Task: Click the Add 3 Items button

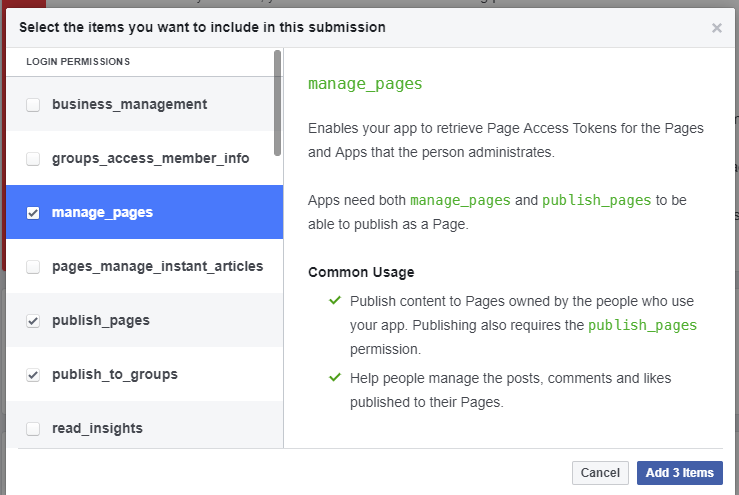Action: (x=680, y=473)
